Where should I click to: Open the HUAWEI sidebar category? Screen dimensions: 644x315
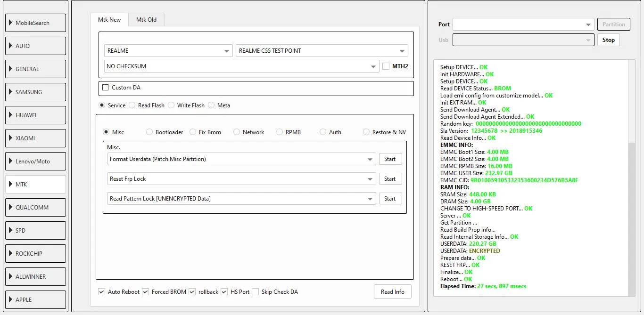(x=35, y=115)
